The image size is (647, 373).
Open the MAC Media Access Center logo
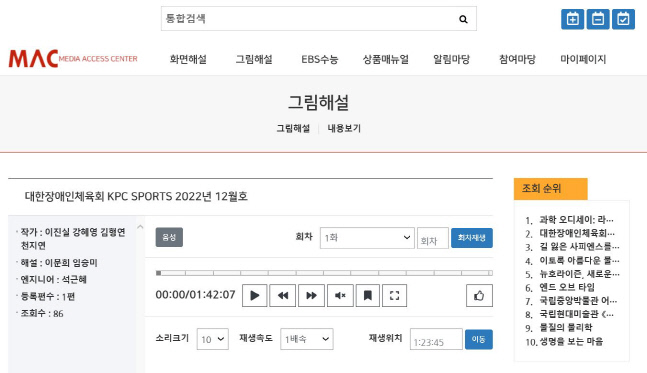[73, 59]
